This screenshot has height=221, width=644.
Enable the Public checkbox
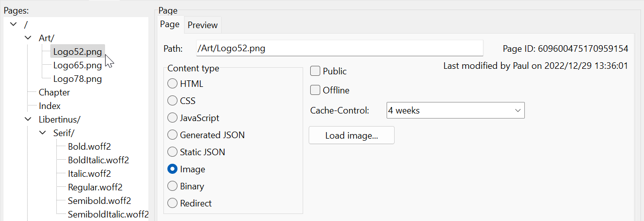pos(316,71)
